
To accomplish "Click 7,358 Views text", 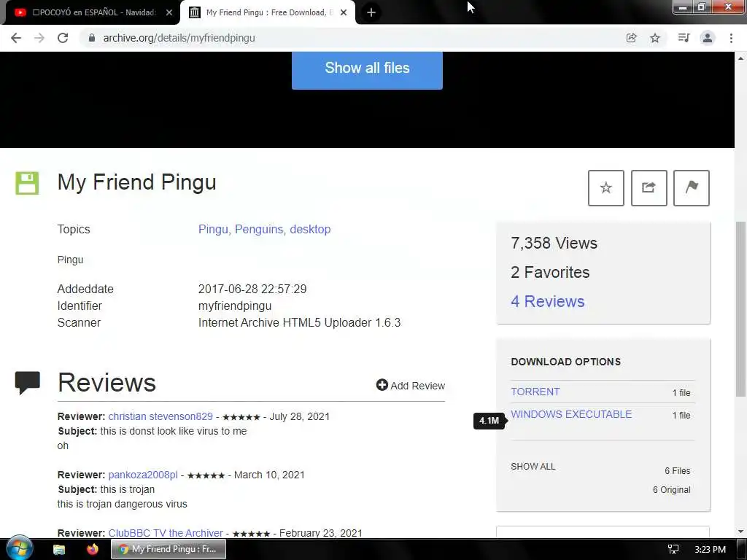I will pos(554,244).
